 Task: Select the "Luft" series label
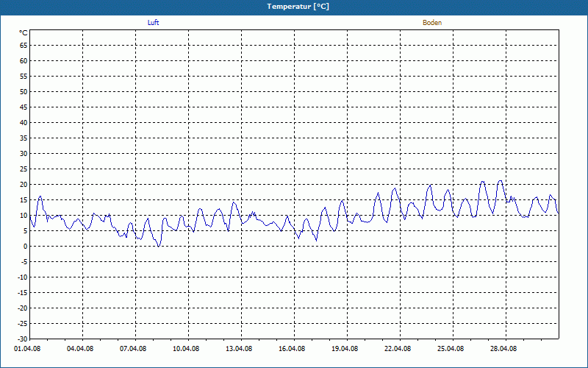click(153, 23)
